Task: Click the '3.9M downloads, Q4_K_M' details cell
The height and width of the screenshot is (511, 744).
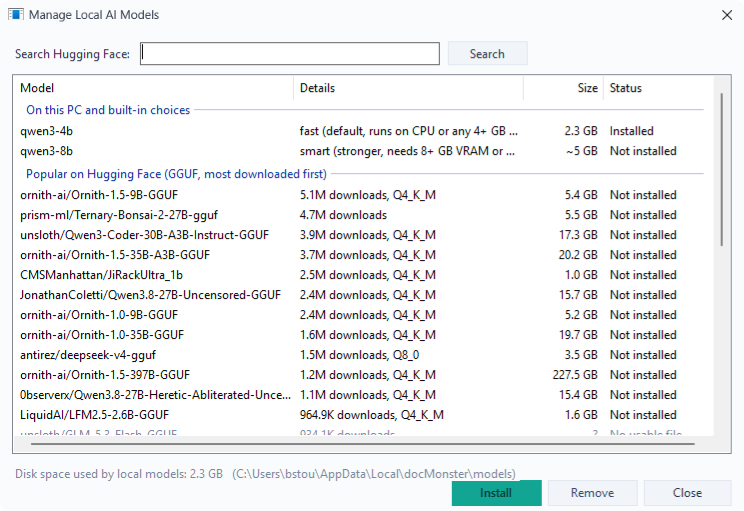Action: tap(368, 235)
